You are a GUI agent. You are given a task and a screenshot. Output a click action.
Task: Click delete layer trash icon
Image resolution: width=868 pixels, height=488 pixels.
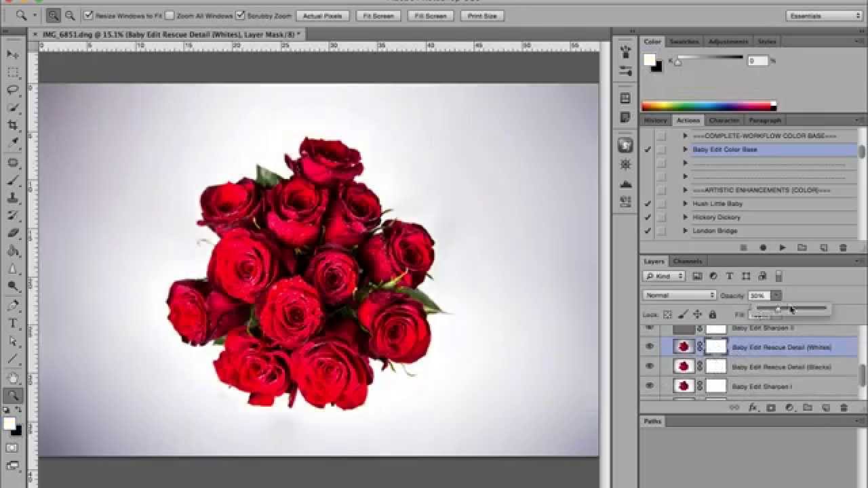click(844, 407)
